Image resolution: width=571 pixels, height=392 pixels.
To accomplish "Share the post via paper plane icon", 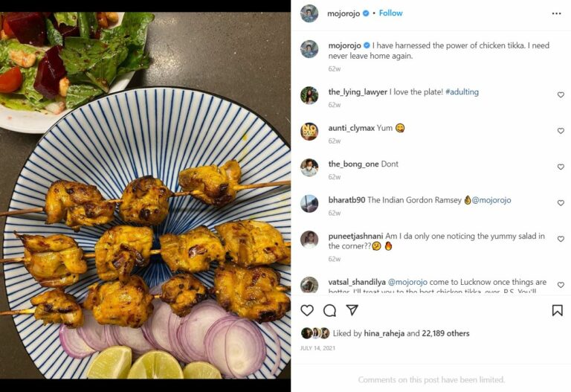I will coord(352,310).
